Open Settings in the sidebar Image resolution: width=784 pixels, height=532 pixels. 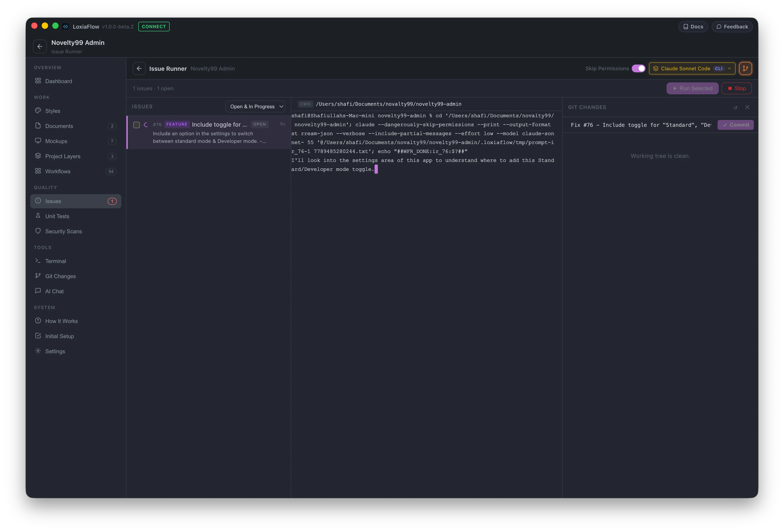coord(76,351)
